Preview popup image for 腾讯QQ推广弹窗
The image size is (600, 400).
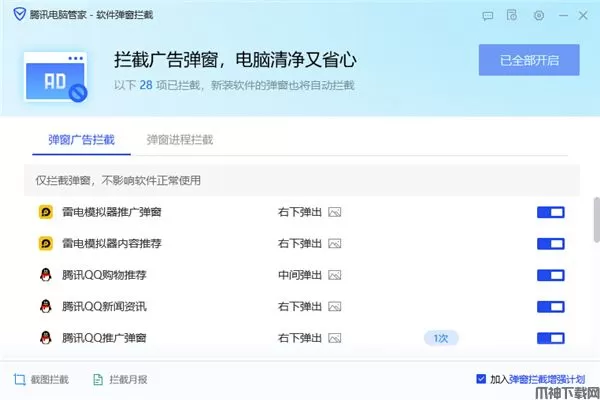click(x=334, y=338)
